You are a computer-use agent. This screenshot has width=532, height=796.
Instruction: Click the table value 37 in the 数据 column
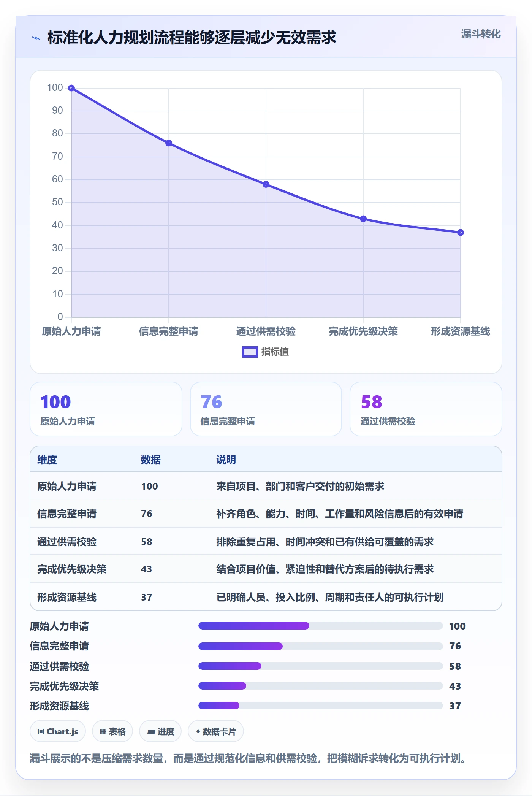pos(147,598)
